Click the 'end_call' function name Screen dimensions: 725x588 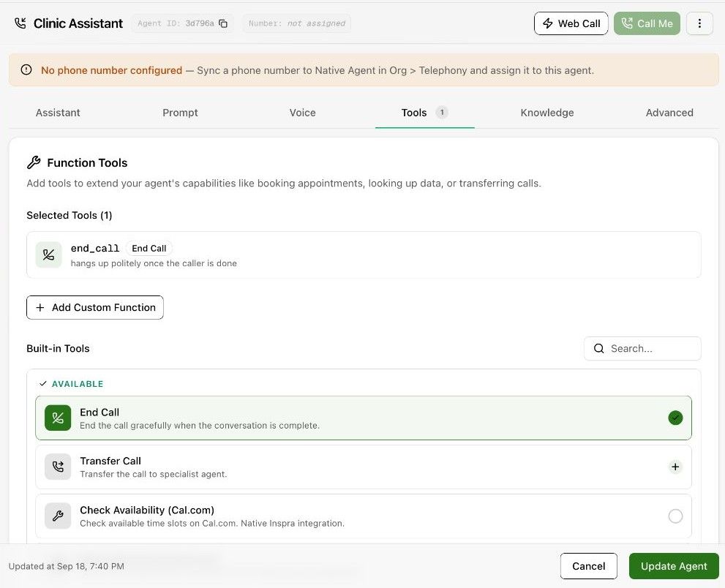[x=95, y=248]
